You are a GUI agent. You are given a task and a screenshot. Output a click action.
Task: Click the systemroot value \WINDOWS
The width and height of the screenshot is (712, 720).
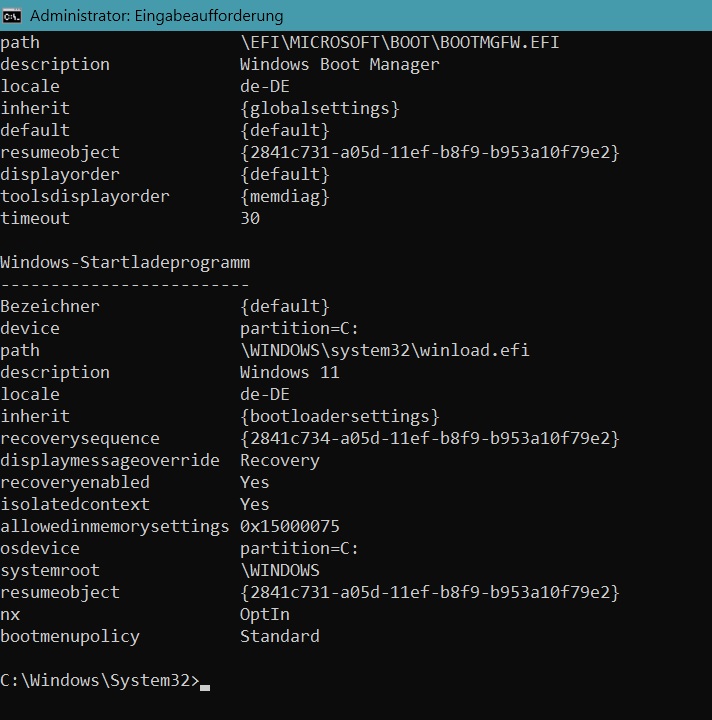[x=280, y=571]
